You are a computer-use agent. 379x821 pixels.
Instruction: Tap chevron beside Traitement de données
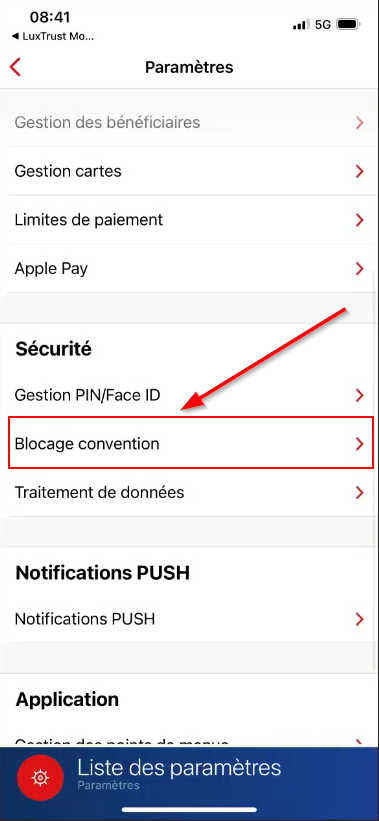pos(359,492)
